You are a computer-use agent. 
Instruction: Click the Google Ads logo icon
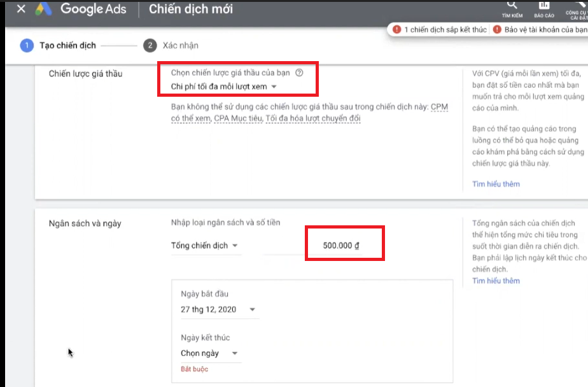(x=43, y=10)
